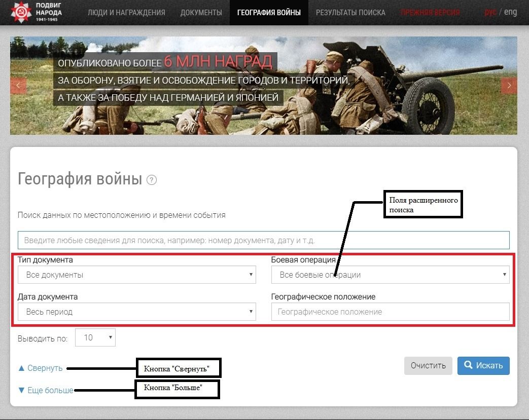This screenshot has width=529, height=420.
Task: Click the Подвиг Народа logo icon
Action: coord(21,12)
